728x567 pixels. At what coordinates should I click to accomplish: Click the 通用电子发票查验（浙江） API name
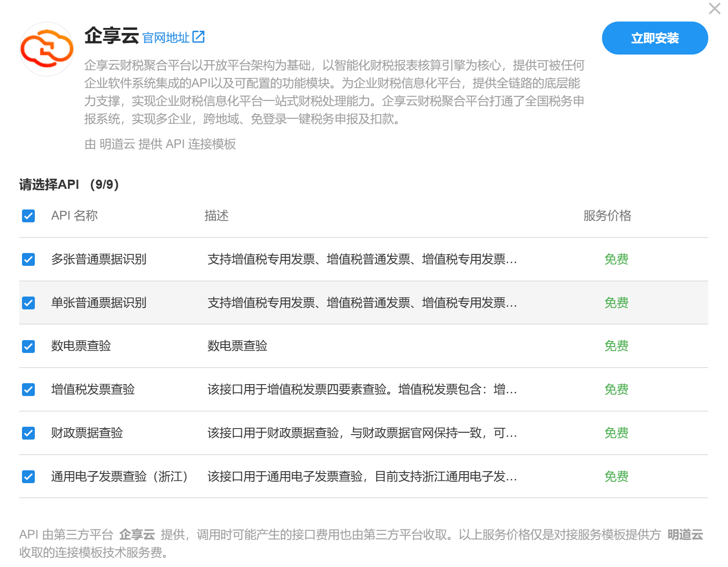tap(120, 477)
